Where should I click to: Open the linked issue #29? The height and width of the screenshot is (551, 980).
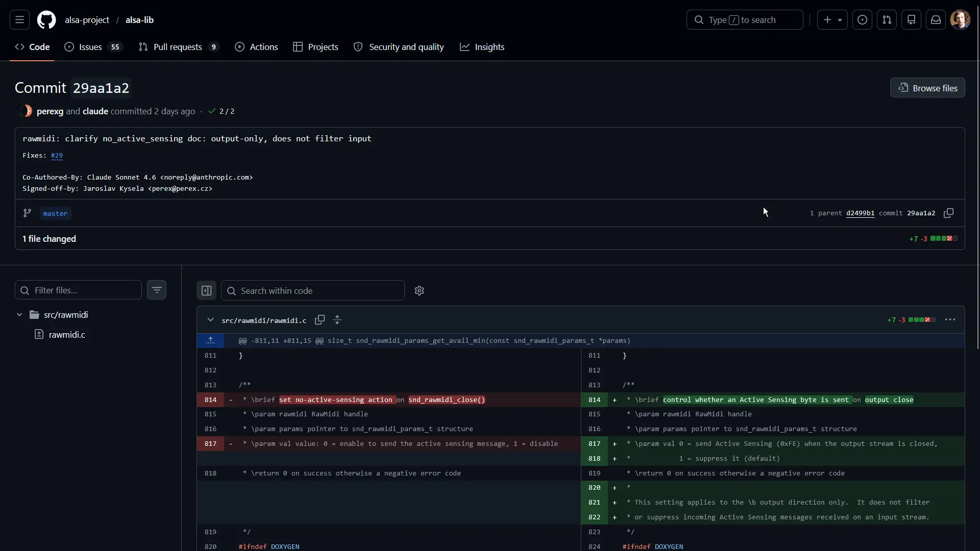click(57, 156)
